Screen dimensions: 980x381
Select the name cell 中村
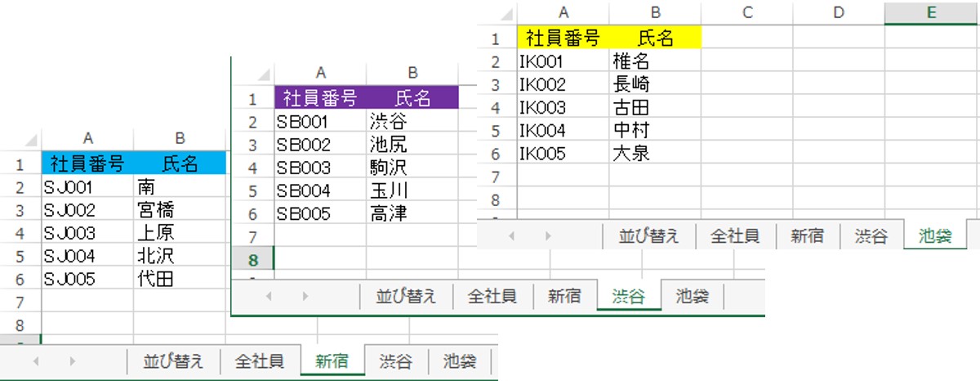click(656, 130)
